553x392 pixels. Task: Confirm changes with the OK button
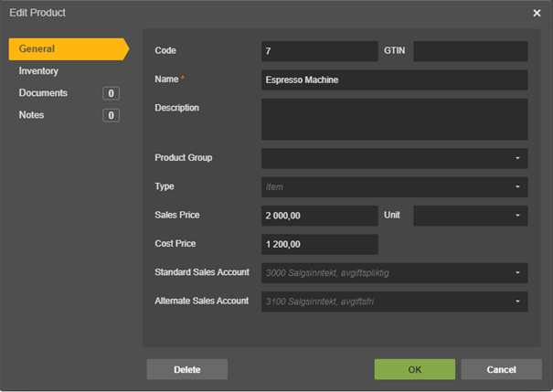(414, 369)
